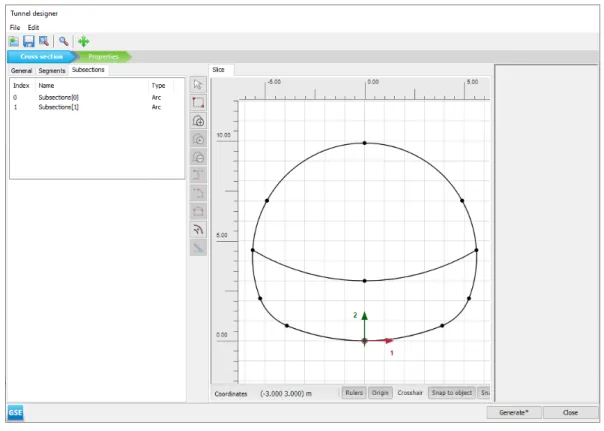
Task: Click the 10.00 vertical ruler label
Action: pyautogui.click(x=223, y=135)
